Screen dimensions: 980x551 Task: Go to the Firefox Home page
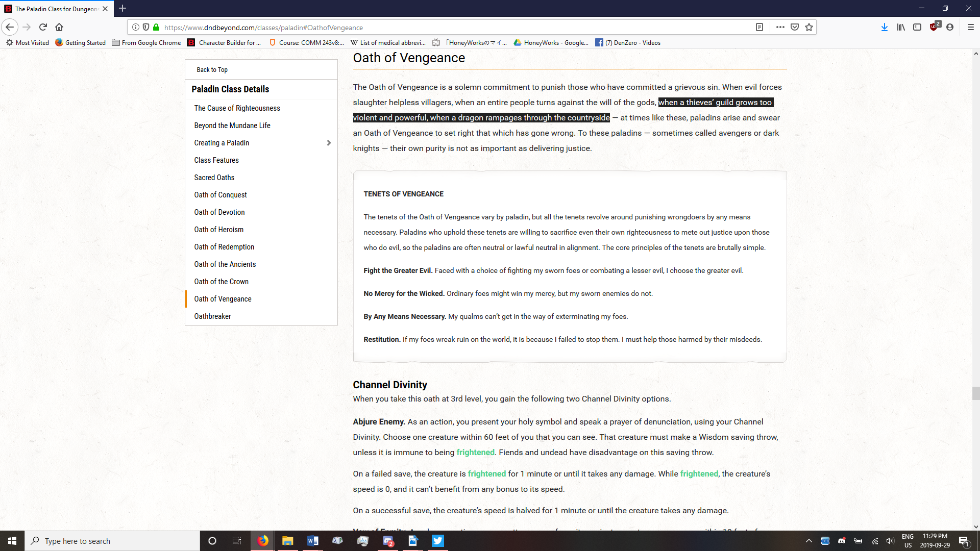point(59,27)
